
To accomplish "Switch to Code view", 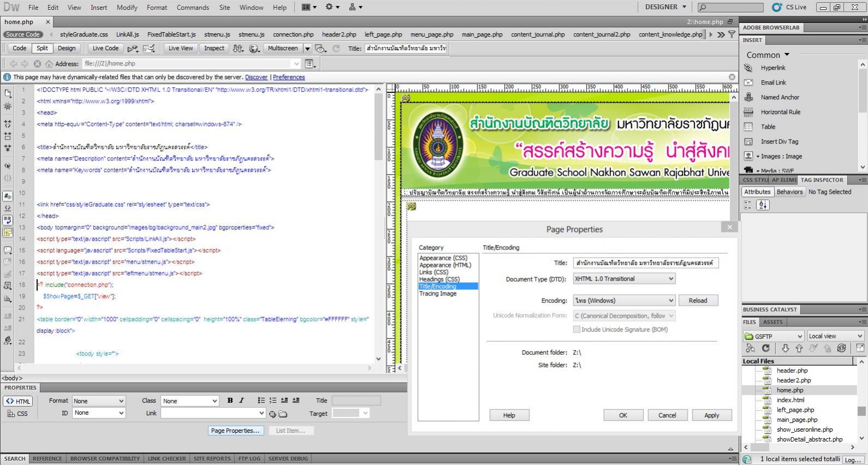I will click(20, 48).
